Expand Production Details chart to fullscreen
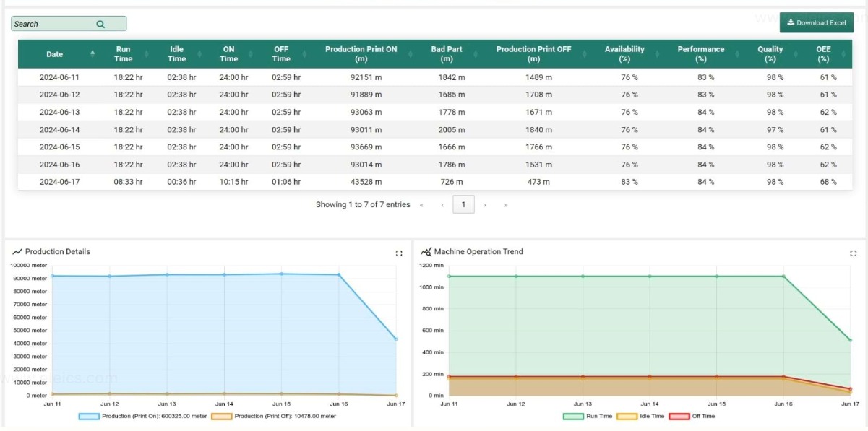Screen dimensions: 868x431 pyautogui.click(x=399, y=253)
